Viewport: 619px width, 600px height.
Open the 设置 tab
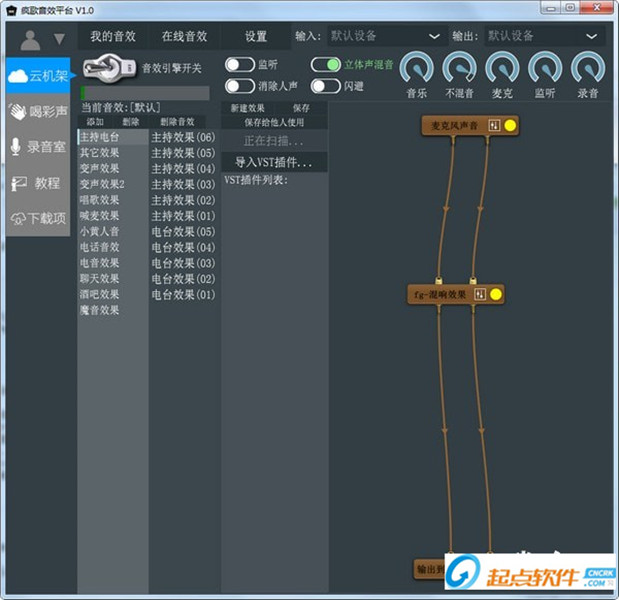point(256,36)
